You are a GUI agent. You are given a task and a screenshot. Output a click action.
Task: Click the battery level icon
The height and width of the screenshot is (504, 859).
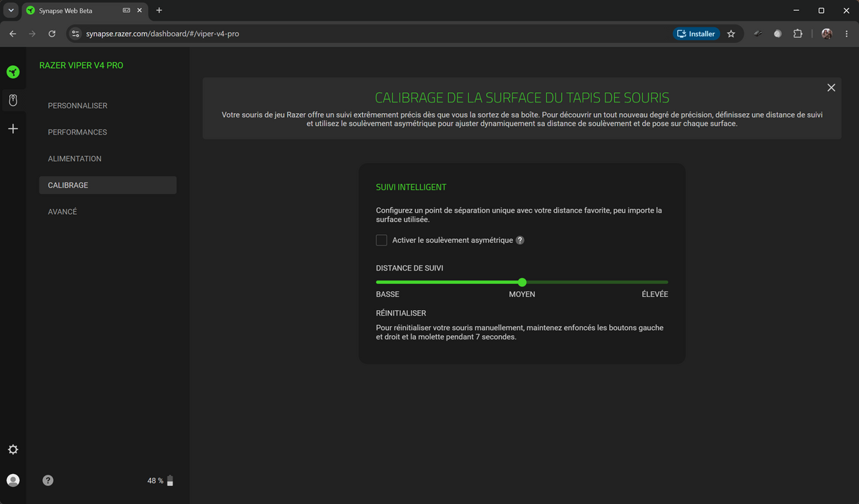point(170,481)
